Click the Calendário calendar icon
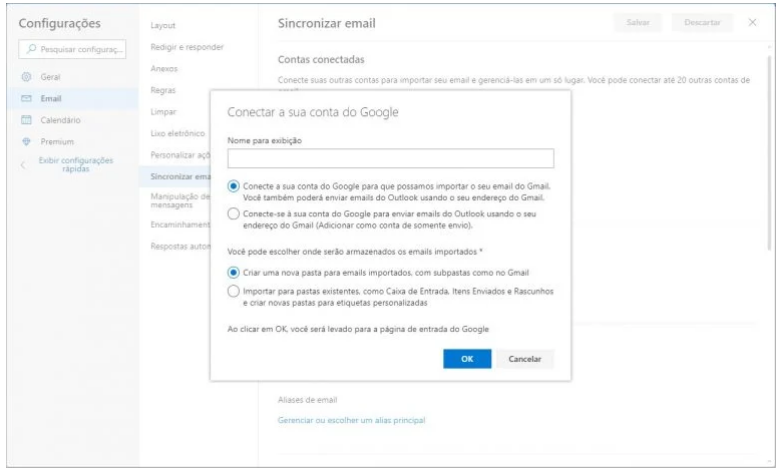 pos(28,121)
